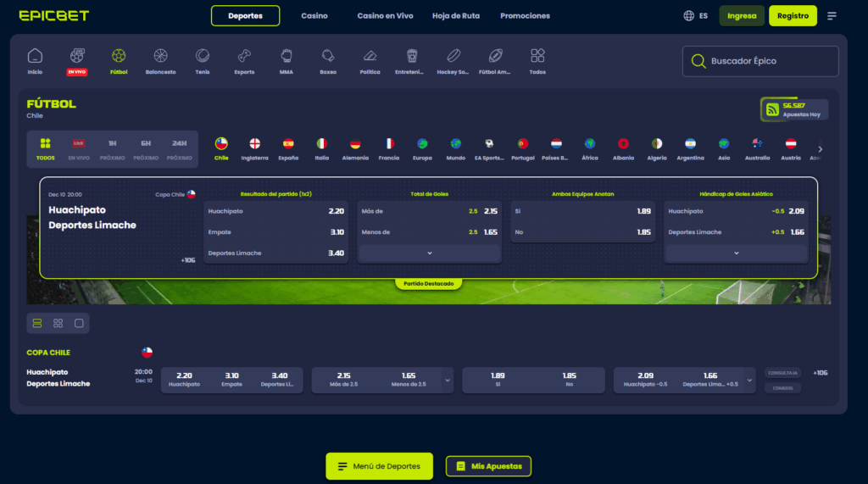Open the Deportes tab
This screenshot has height=484, width=868.
point(245,15)
